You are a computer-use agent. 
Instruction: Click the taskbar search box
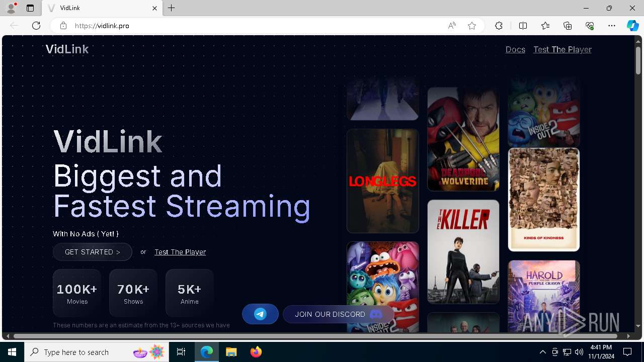coord(97,352)
